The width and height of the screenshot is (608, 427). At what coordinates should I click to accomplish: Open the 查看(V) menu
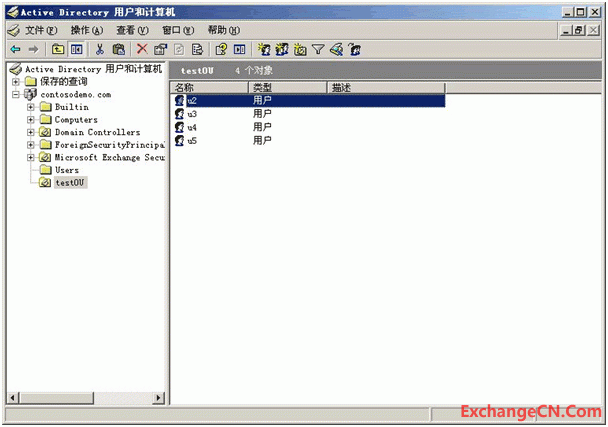click(x=132, y=30)
